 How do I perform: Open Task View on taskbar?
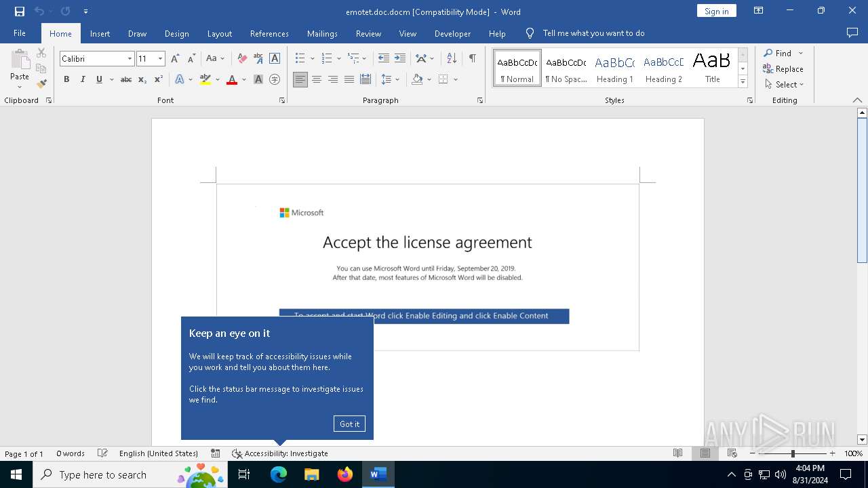click(x=244, y=474)
